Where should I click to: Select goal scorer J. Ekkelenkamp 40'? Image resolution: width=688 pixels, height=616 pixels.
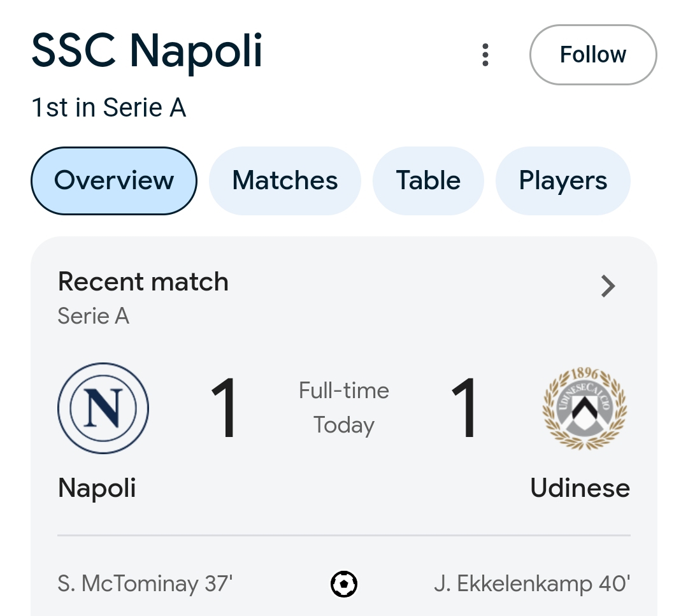coord(532,584)
